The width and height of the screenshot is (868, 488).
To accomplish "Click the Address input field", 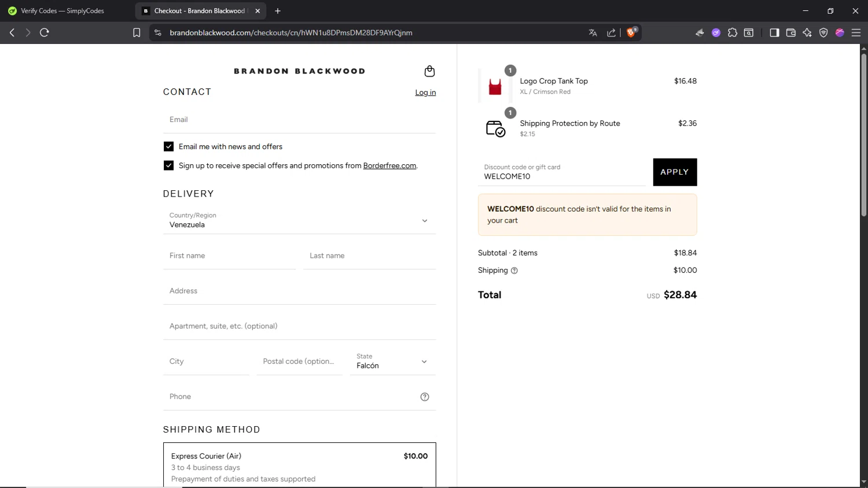I will point(300,291).
